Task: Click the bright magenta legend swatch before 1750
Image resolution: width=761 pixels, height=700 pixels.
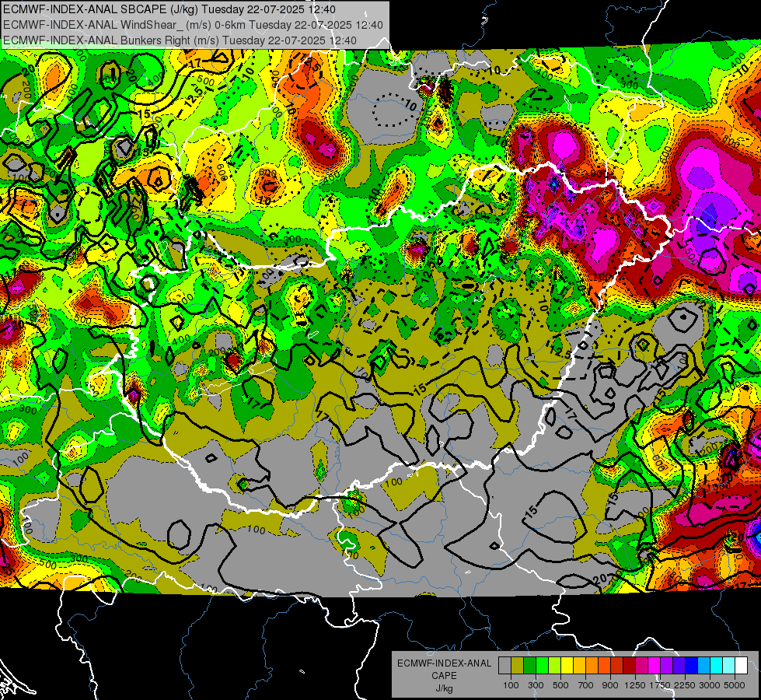Action: click(x=655, y=666)
